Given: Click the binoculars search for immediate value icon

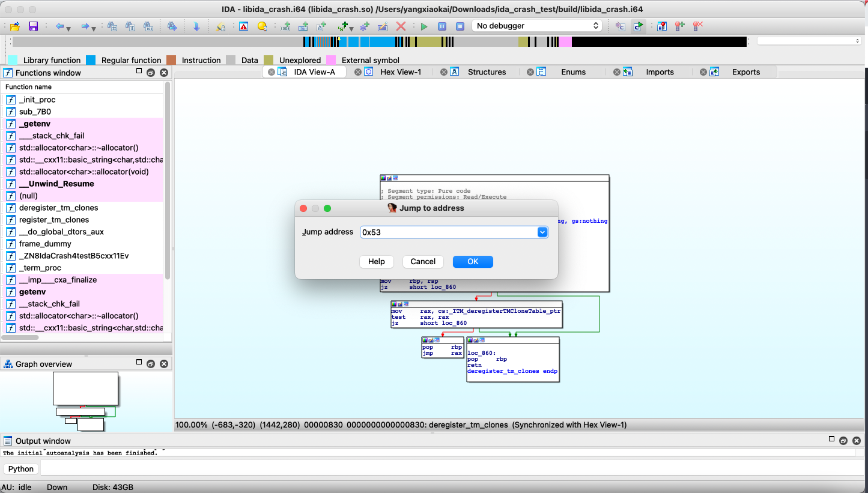Looking at the screenshot, I should click(x=112, y=26).
